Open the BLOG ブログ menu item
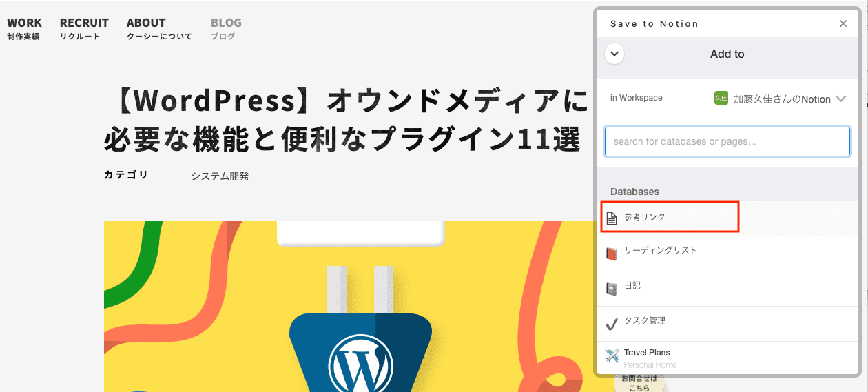Image resolution: width=868 pixels, height=392 pixels. coord(226,29)
